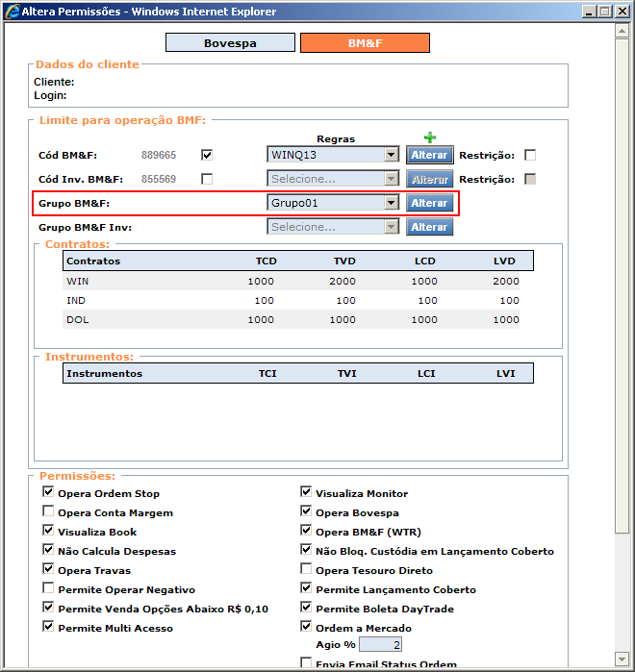
Task: Click the Alterar button for Cód Inv. BM&F
Action: [x=430, y=179]
